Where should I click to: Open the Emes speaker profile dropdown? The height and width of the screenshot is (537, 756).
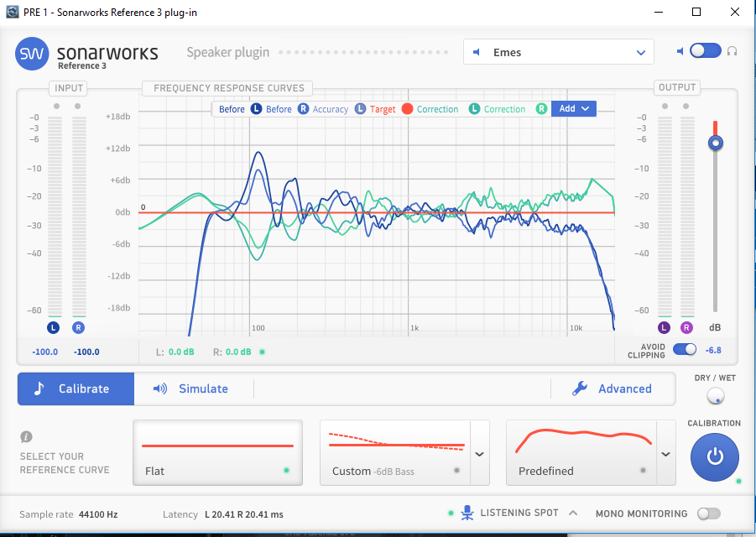558,52
